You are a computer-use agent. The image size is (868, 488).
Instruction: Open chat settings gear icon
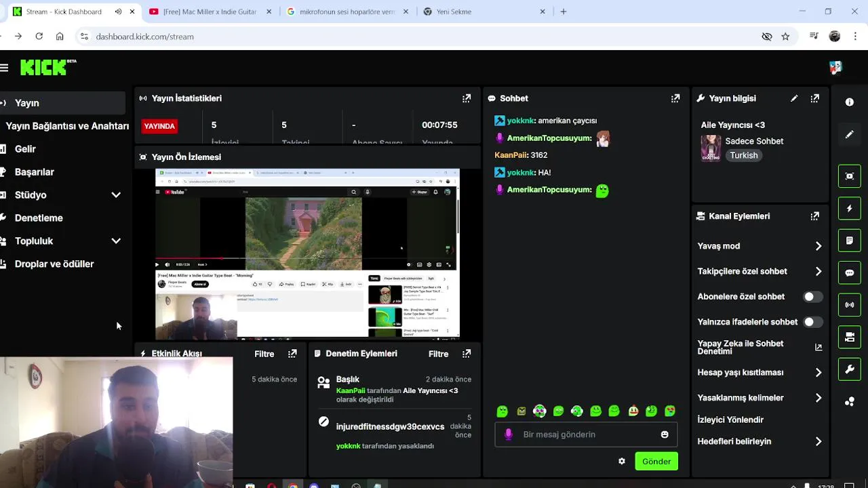(622, 462)
